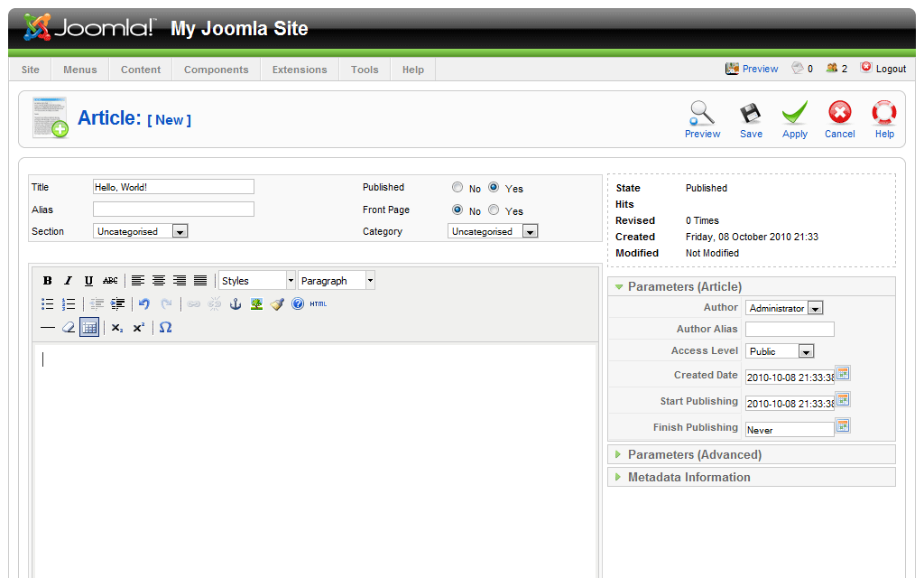Viewport: 924px width, 578px height.
Task: Click the undo arrow in editor toolbar
Action: coord(144,304)
